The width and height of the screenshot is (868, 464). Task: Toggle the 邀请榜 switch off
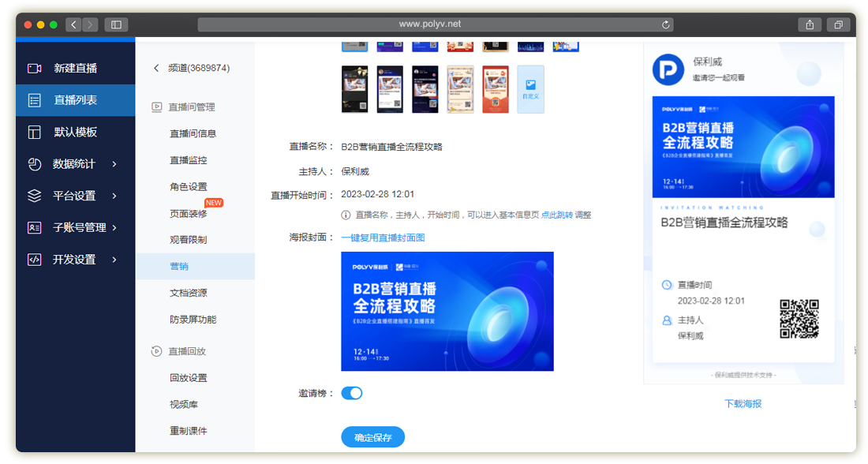(352, 393)
